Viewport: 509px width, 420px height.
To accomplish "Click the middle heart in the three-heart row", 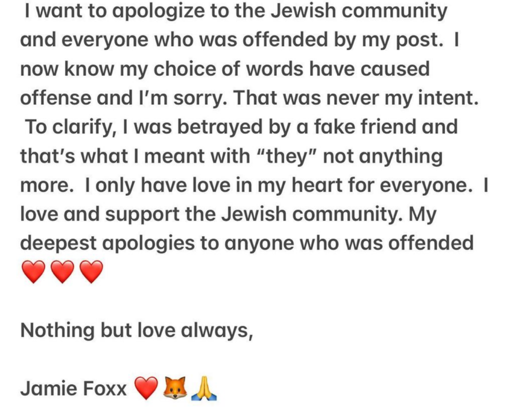I will (63, 272).
